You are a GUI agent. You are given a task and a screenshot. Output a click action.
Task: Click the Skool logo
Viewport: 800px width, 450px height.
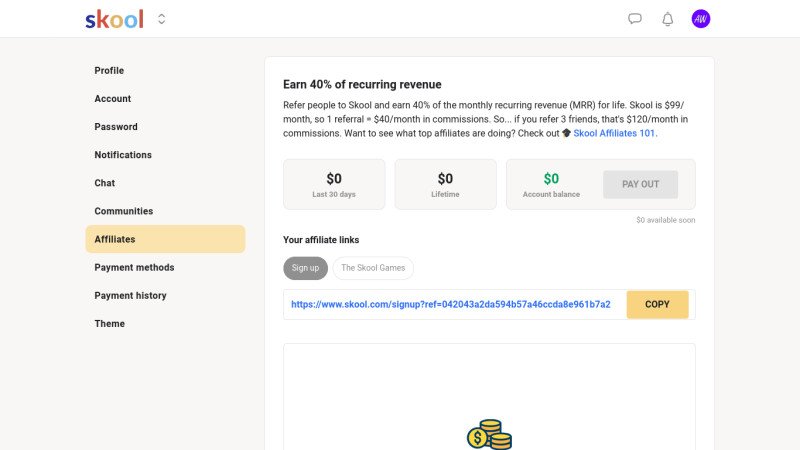coord(114,19)
